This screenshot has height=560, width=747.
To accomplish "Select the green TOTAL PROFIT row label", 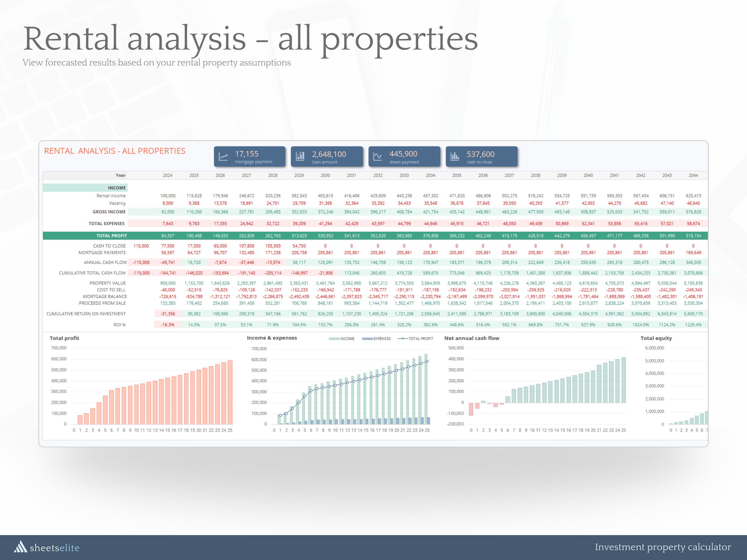I will [x=111, y=236].
